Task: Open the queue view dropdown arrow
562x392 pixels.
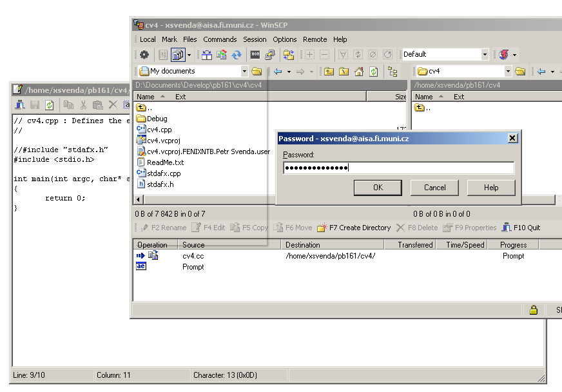Action: 189,55
